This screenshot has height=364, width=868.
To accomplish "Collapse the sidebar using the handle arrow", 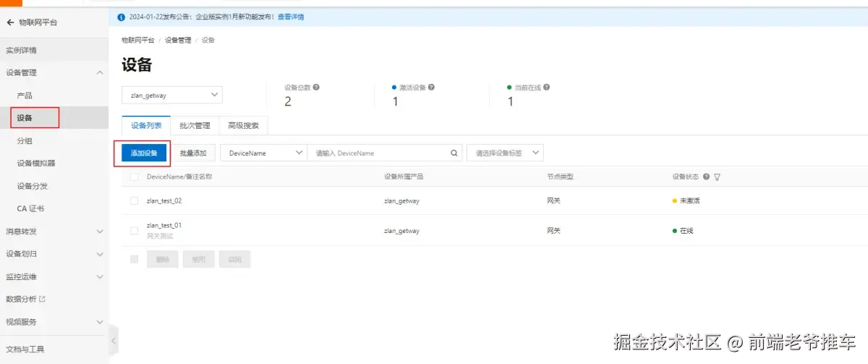I will (114, 340).
